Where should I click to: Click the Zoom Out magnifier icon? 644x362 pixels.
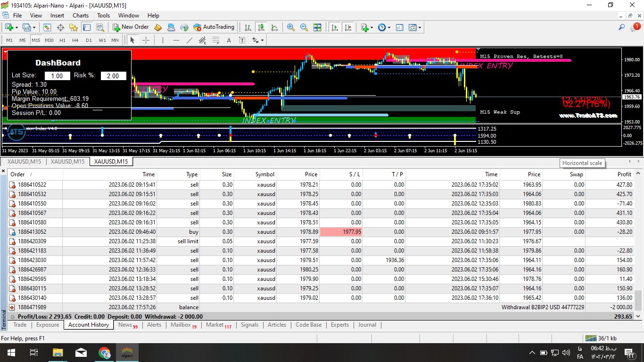point(304,27)
